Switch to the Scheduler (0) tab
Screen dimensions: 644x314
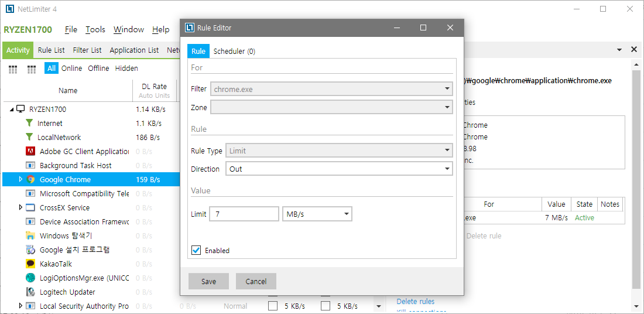pos(234,52)
